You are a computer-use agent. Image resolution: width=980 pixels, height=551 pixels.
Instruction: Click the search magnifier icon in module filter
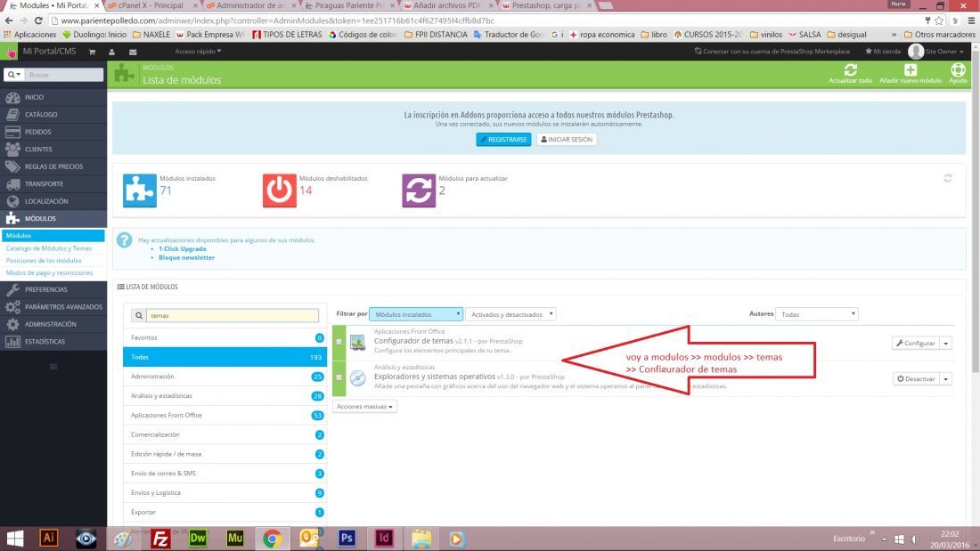[x=139, y=315]
